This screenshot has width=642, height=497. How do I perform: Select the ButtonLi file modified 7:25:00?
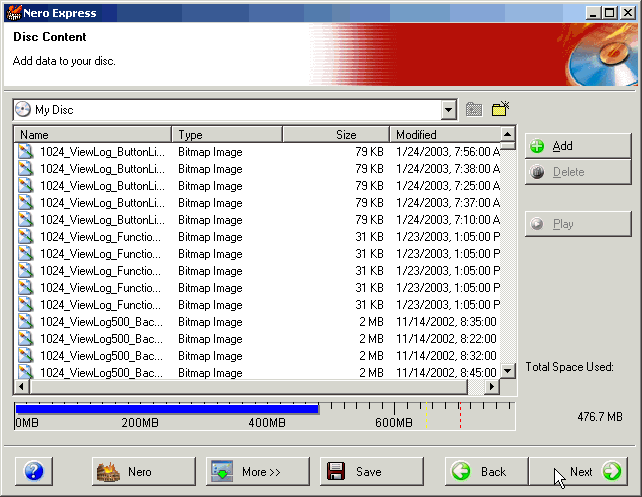coord(258,186)
